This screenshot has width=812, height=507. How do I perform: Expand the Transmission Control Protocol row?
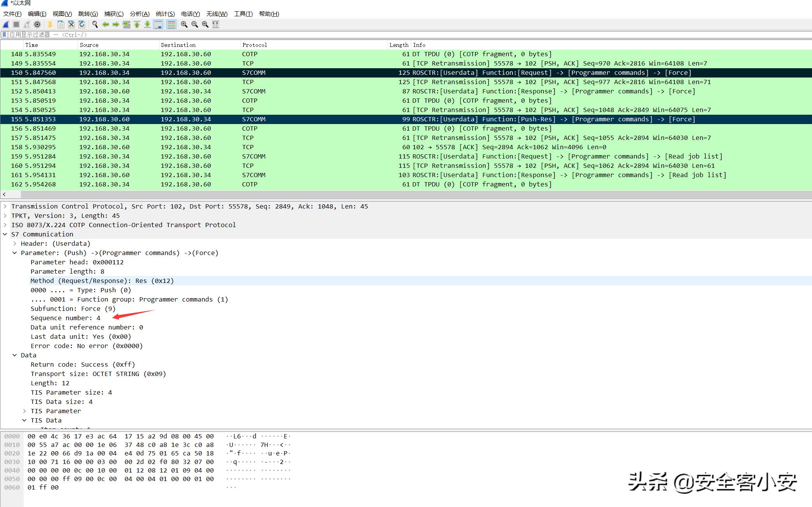tap(5, 206)
